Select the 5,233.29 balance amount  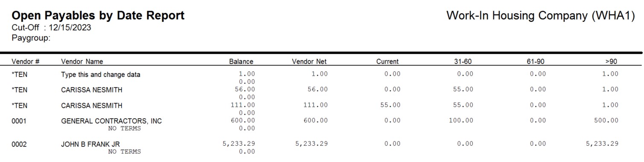(x=239, y=144)
